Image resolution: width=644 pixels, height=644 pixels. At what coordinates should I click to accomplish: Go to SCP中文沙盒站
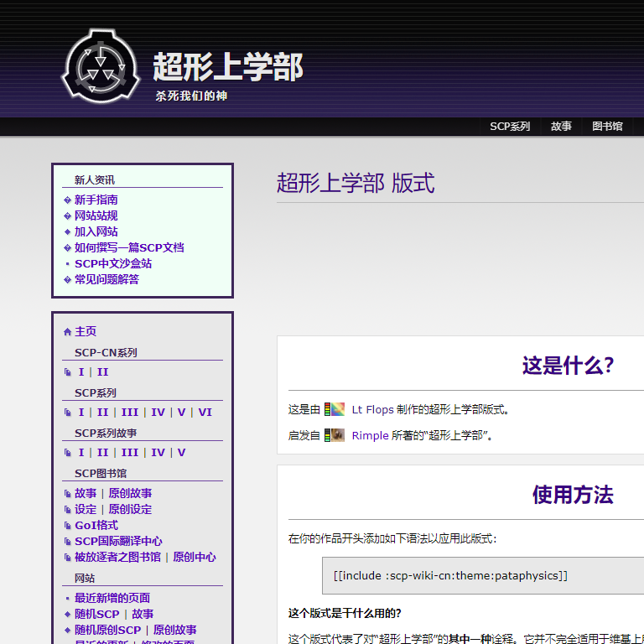pos(113,263)
